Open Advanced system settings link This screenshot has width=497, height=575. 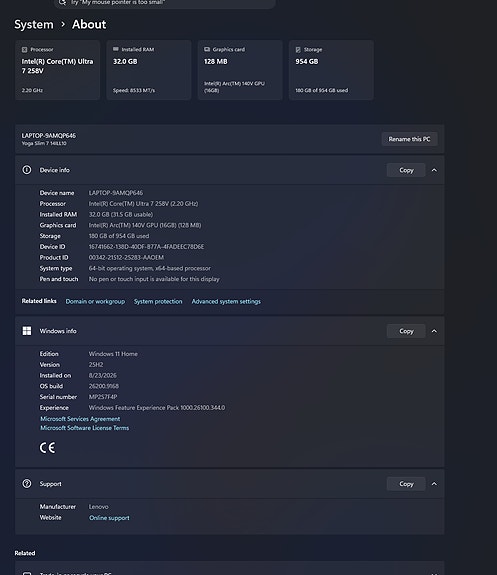click(x=226, y=301)
